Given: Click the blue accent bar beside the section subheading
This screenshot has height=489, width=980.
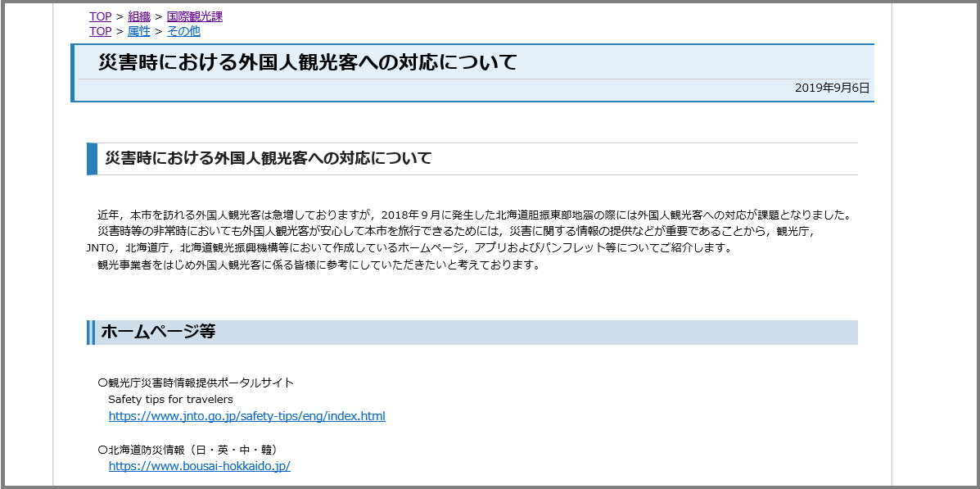Looking at the screenshot, I should [x=92, y=159].
